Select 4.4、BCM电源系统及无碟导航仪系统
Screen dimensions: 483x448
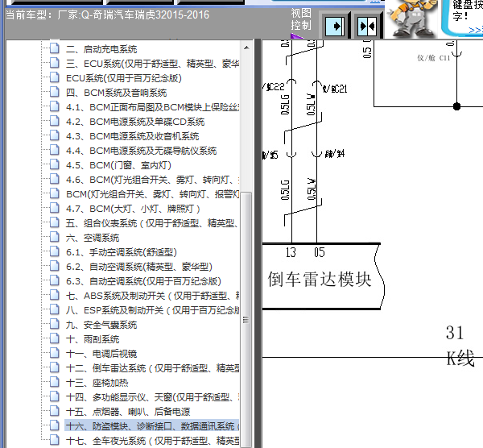coord(141,151)
